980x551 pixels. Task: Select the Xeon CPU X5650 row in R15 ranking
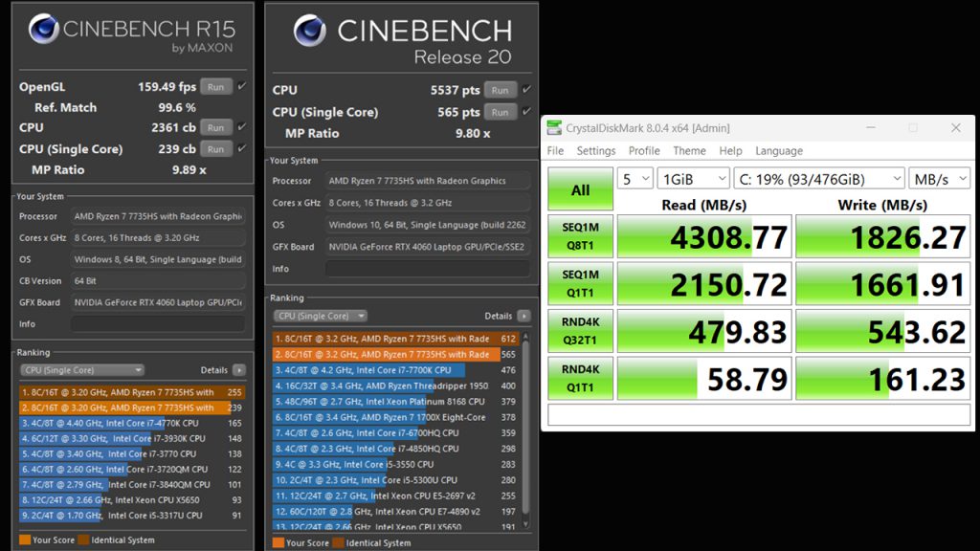tap(131, 499)
